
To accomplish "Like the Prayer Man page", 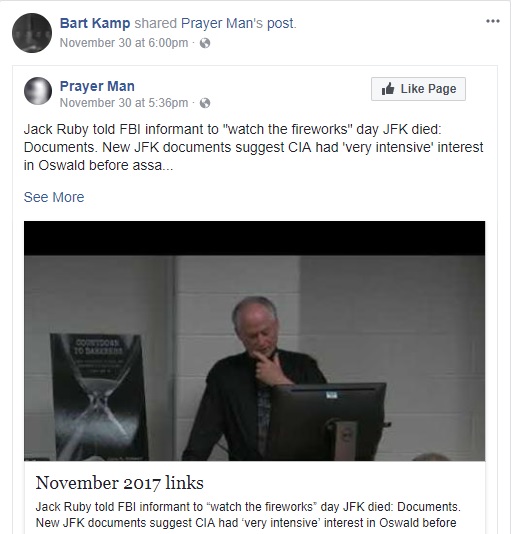I will pyautogui.click(x=418, y=89).
